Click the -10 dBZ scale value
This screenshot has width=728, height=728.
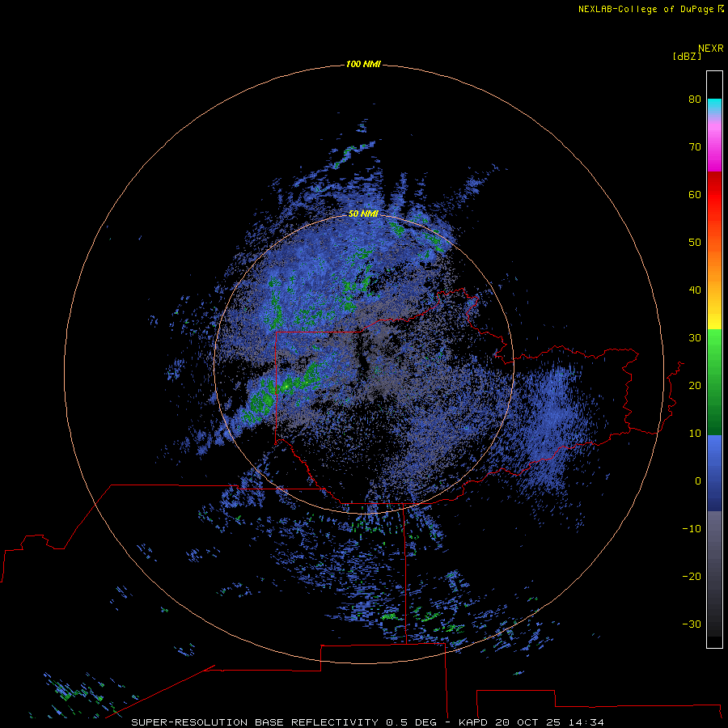pos(692,528)
